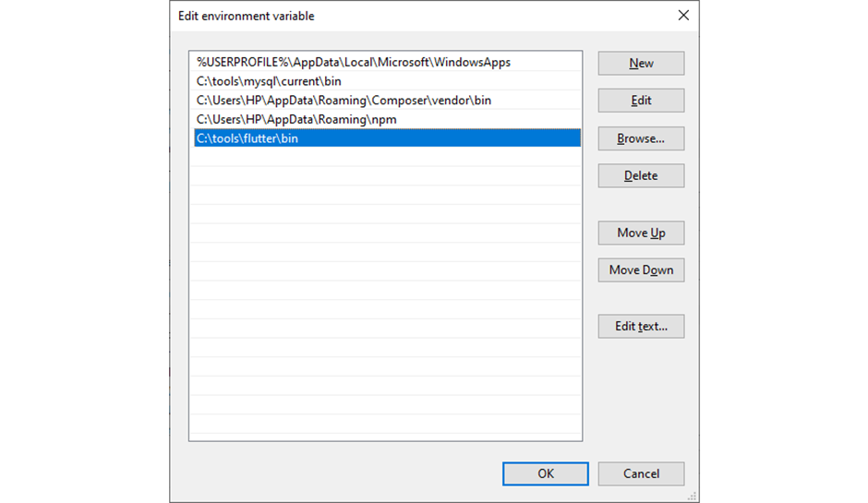The height and width of the screenshot is (503, 868).
Task: Click the last empty row of the list
Action: (387, 424)
